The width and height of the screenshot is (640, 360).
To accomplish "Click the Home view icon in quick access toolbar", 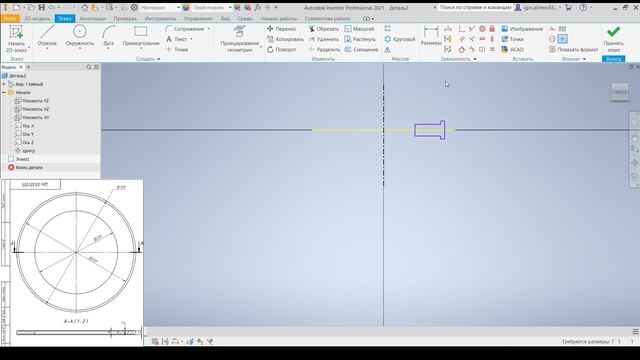I will 84,7.
